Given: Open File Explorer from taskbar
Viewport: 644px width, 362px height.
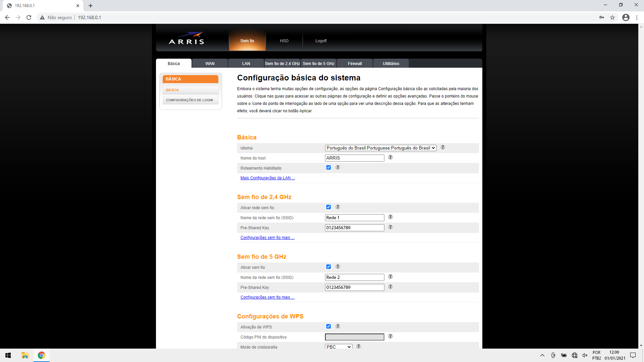Looking at the screenshot, I should coord(25,355).
